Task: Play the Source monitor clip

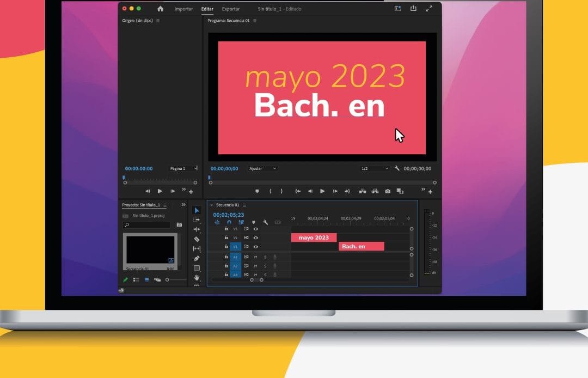Action: (x=160, y=191)
